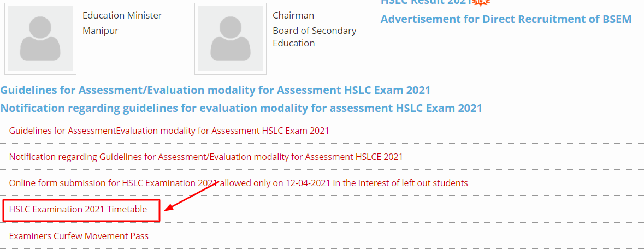
Task: Select red Notification regarding Guidelines HSLCE 2021 entry
Action: [x=206, y=157]
